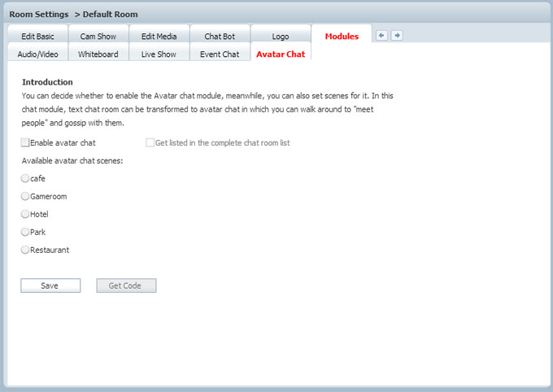Check Get listed in chat room list
Screen dimensions: 553x392
point(150,143)
